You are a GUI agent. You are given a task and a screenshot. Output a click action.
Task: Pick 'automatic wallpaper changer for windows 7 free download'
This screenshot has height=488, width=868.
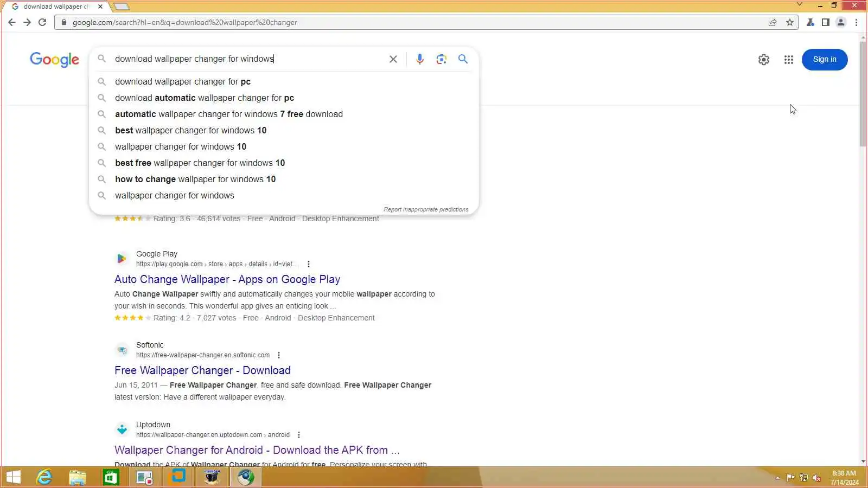point(284,114)
